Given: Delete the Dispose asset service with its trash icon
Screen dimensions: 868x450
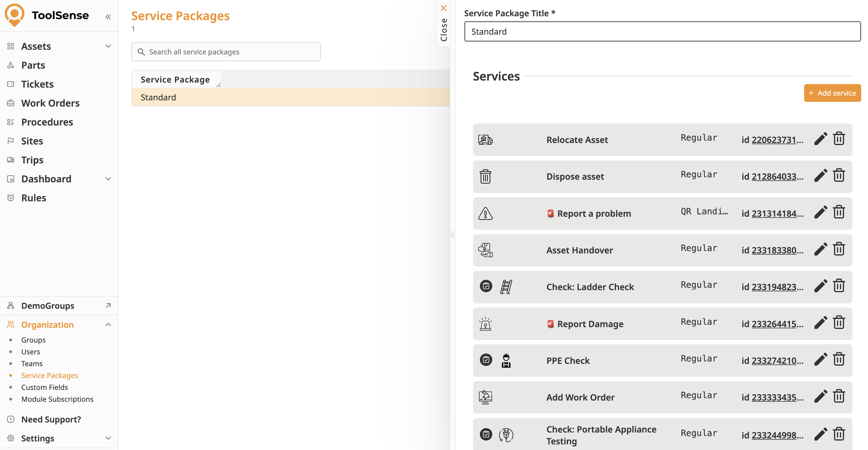Looking at the screenshot, I should point(838,176).
